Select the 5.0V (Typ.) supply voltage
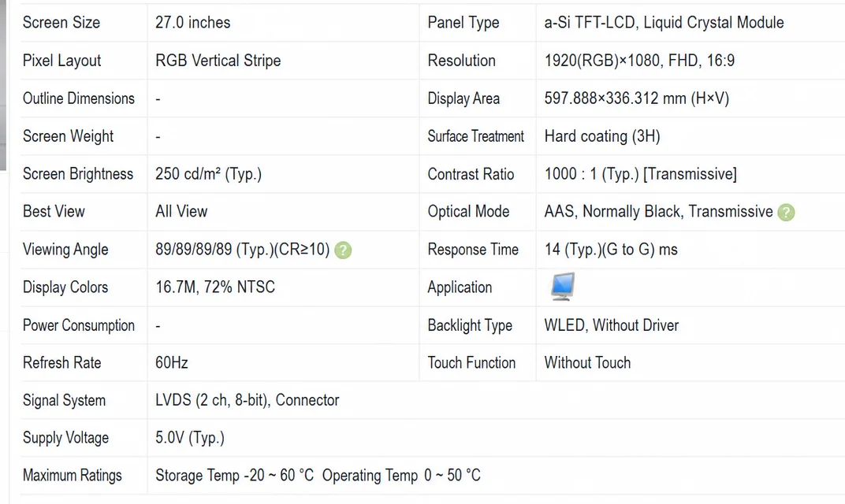845x504 pixels. (x=190, y=438)
